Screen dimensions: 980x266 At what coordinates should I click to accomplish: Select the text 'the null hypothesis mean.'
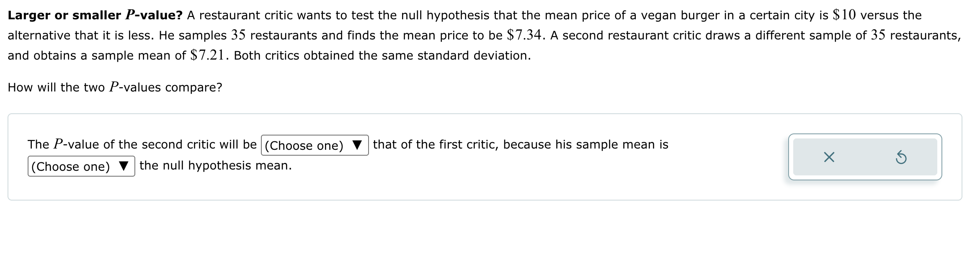[216, 165]
